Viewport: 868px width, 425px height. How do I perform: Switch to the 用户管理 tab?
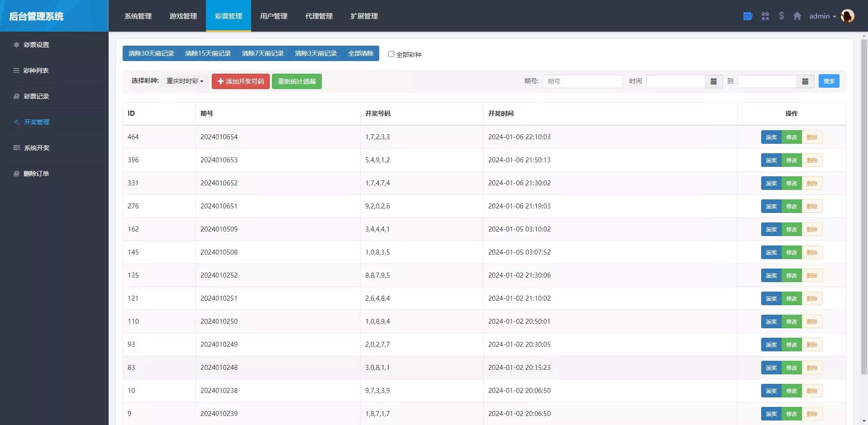click(x=273, y=16)
